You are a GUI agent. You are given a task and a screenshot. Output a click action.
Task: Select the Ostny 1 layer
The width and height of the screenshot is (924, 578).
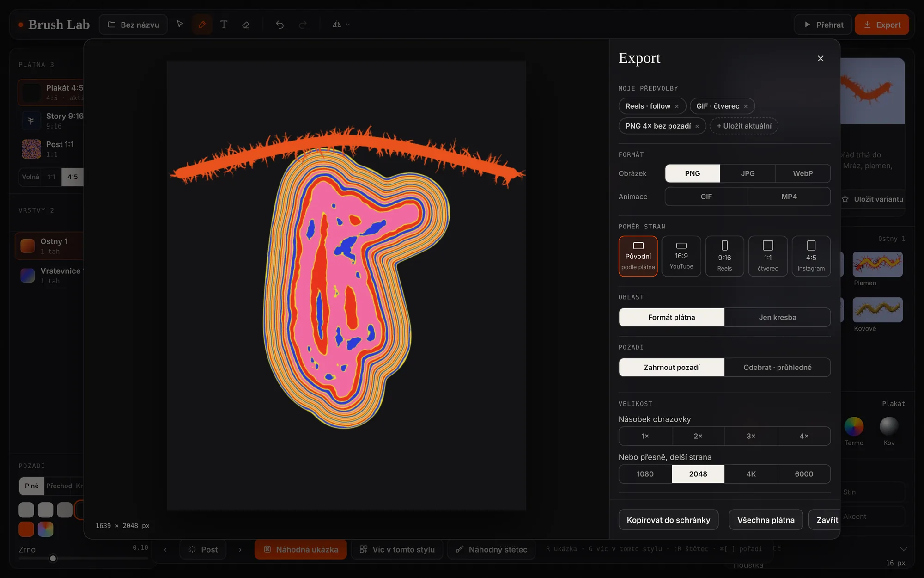tap(50, 246)
